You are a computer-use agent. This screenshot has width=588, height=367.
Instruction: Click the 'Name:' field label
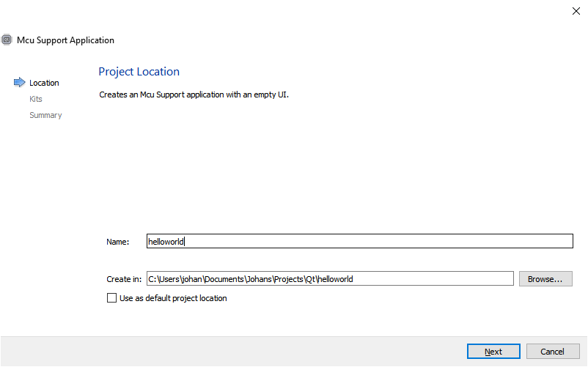pos(117,242)
